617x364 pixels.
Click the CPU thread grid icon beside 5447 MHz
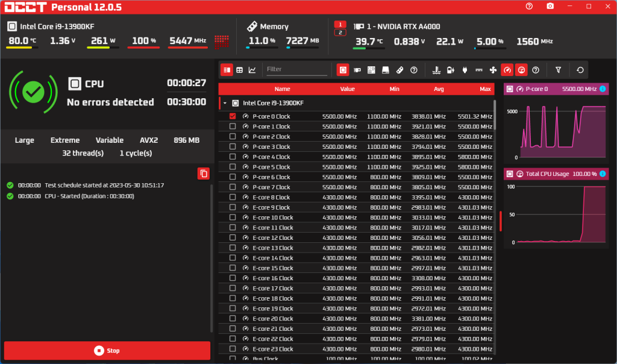(x=222, y=42)
